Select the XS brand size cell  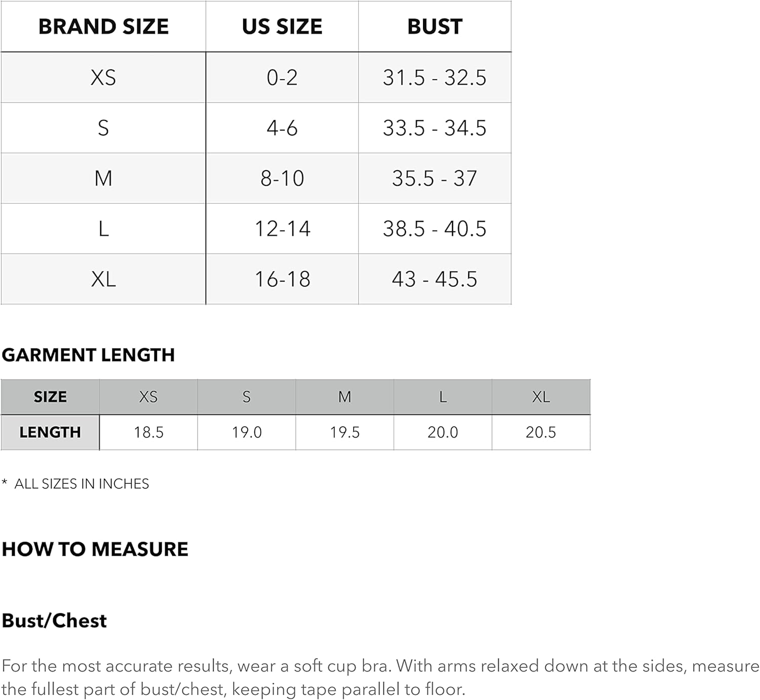coord(103,77)
